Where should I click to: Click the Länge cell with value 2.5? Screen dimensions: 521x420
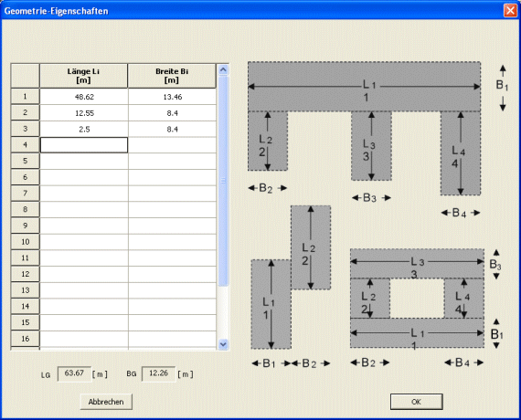coord(84,129)
